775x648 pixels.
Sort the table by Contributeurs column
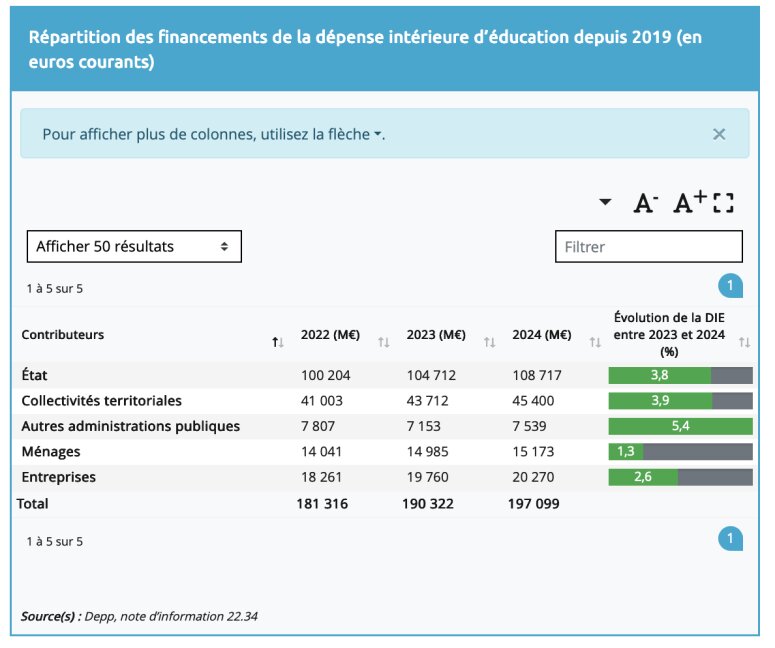click(278, 342)
